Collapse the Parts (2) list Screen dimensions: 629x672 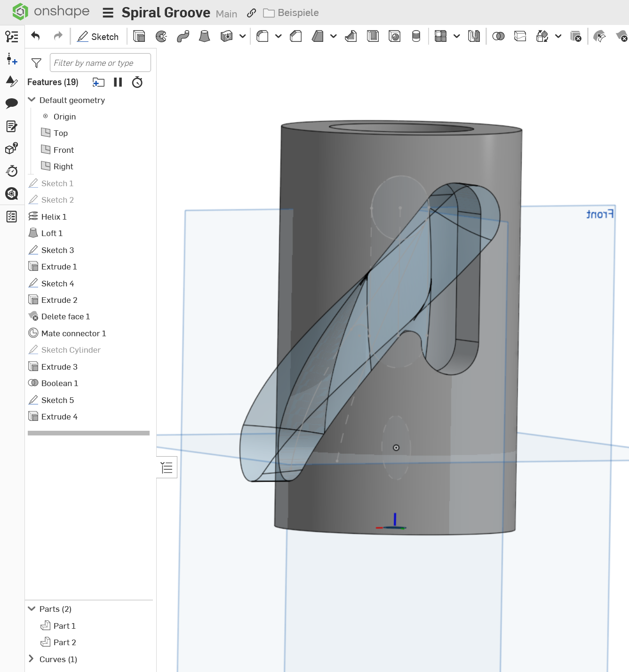[x=32, y=609]
